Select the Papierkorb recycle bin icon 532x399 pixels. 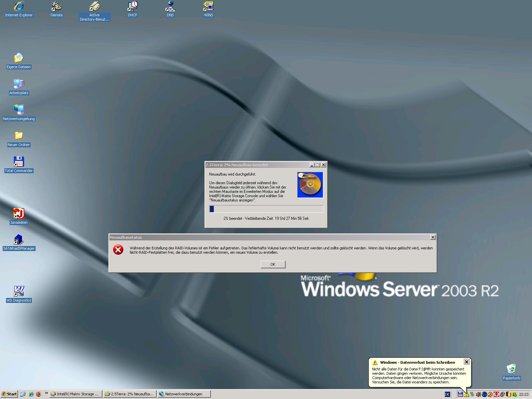[511, 372]
